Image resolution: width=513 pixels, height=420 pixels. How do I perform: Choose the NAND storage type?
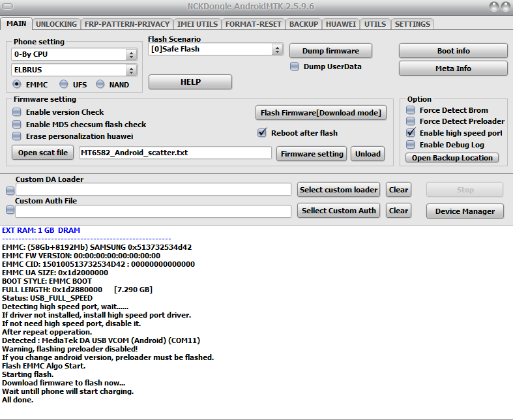(100, 85)
